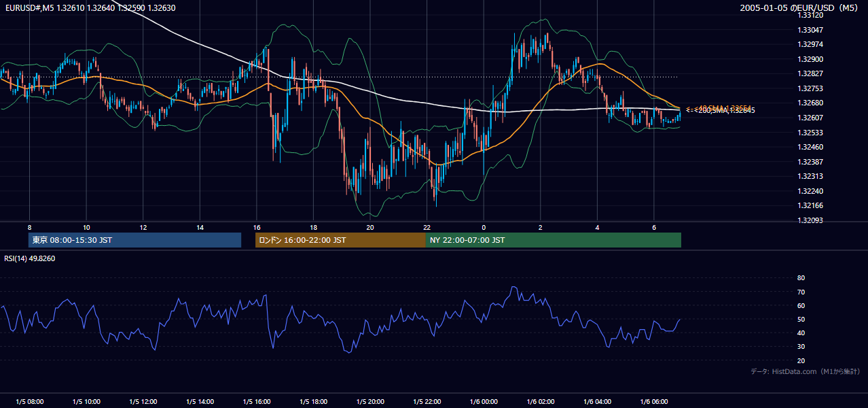
Task: Click the 1/5 08:00 bottom time label
Action: coord(29,402)
